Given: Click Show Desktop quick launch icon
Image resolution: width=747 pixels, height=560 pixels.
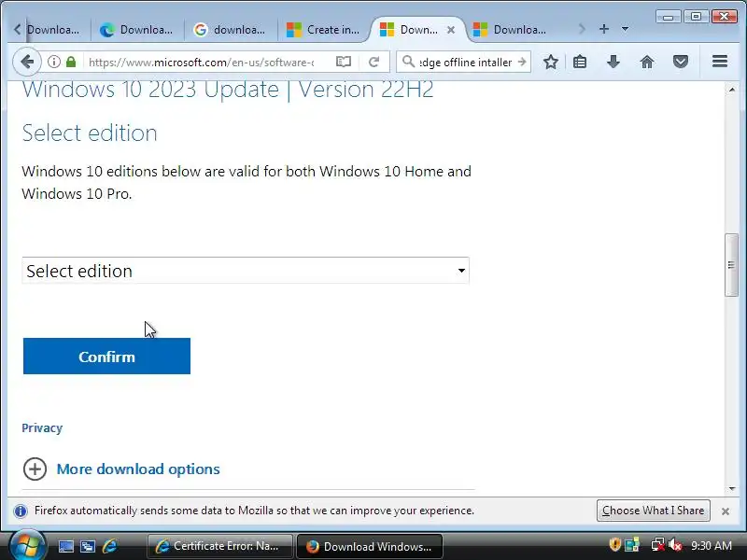Looking at the screenshot, I should (x=66, y=546).
